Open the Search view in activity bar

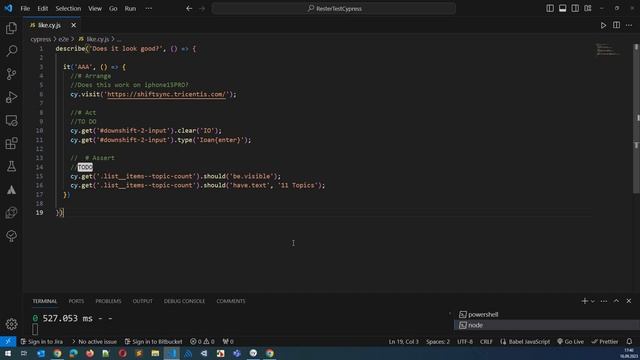click(x=11, y=51)
